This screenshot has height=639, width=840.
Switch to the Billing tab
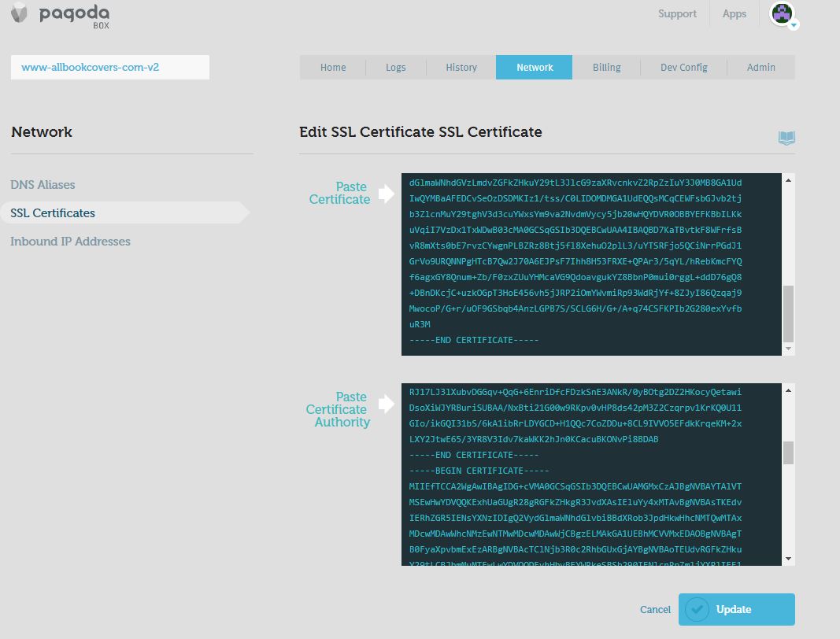(606, 68)
